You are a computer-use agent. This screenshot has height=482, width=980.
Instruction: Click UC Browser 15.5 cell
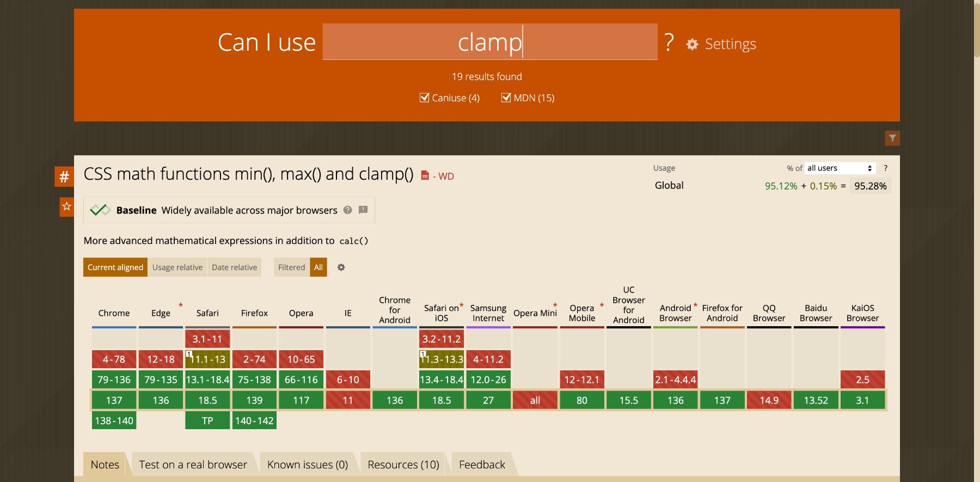pos(629,400)
